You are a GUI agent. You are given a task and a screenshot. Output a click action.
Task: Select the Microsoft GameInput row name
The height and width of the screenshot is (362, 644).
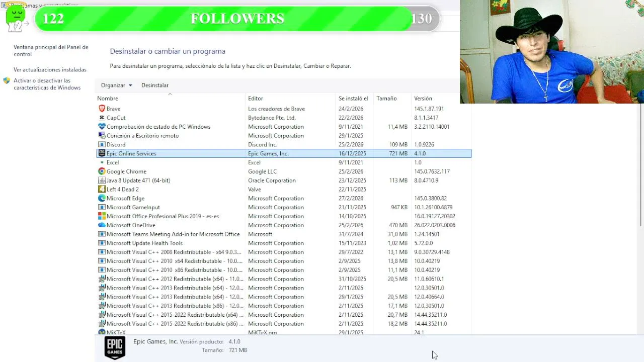click(x=133, y=207)
